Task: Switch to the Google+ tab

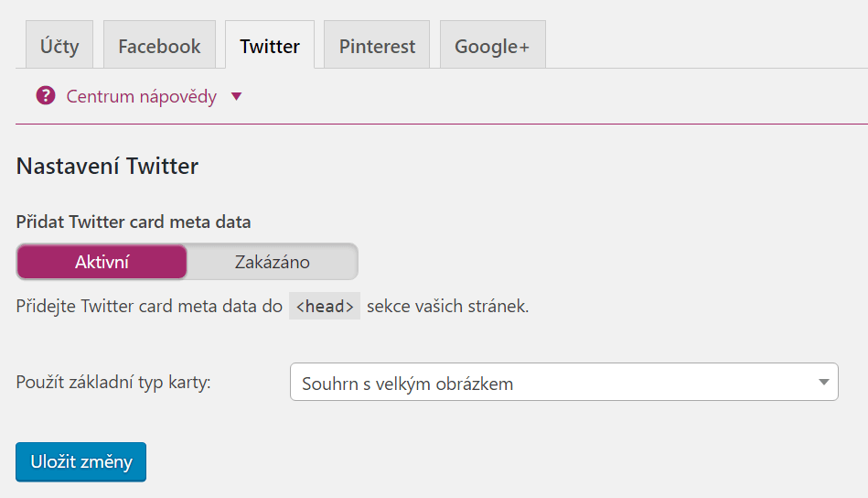Action: (492, 46)
